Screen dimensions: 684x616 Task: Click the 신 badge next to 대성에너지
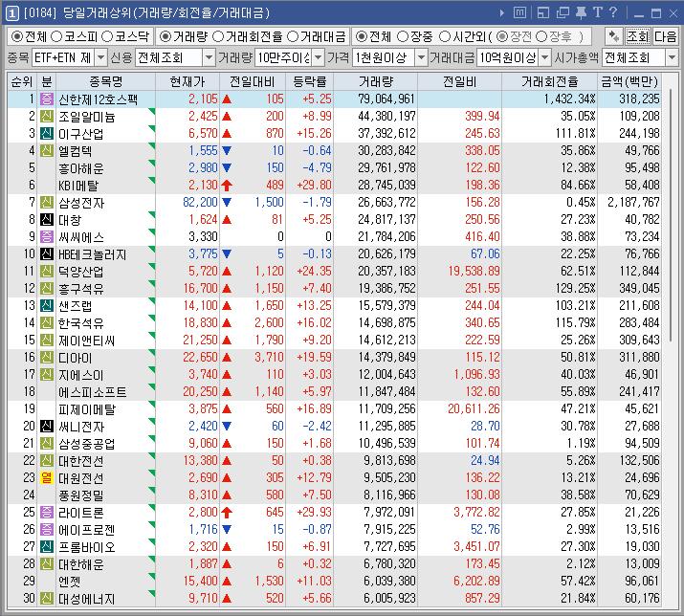point(47,598)
